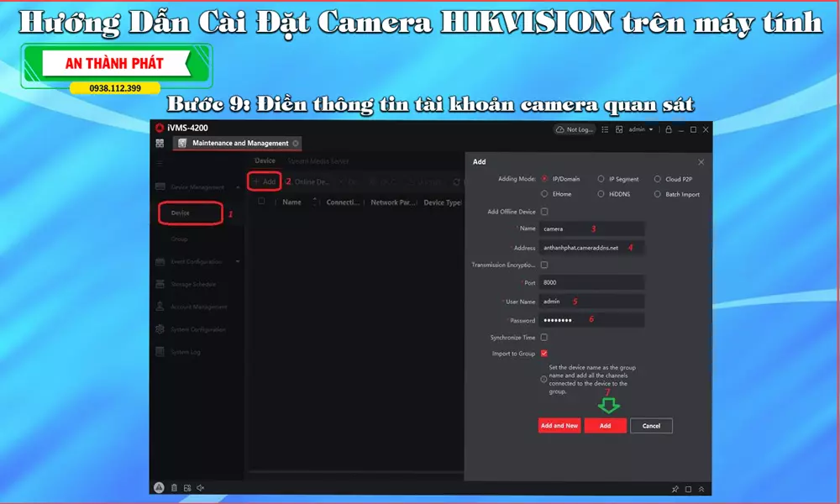Click the Account Management person icon
Viewport: 840px width, 504px height.
tap(160, 307)
